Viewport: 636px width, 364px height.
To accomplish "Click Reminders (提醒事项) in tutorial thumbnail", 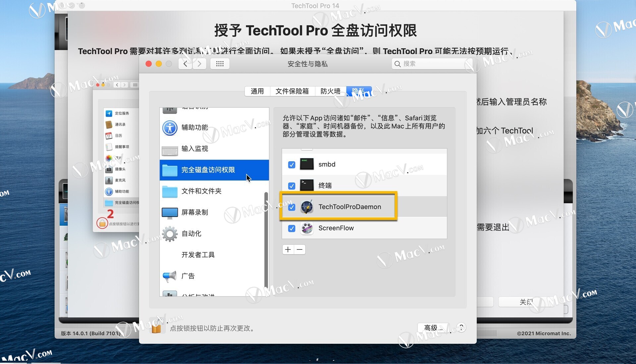I will [122, 147].
